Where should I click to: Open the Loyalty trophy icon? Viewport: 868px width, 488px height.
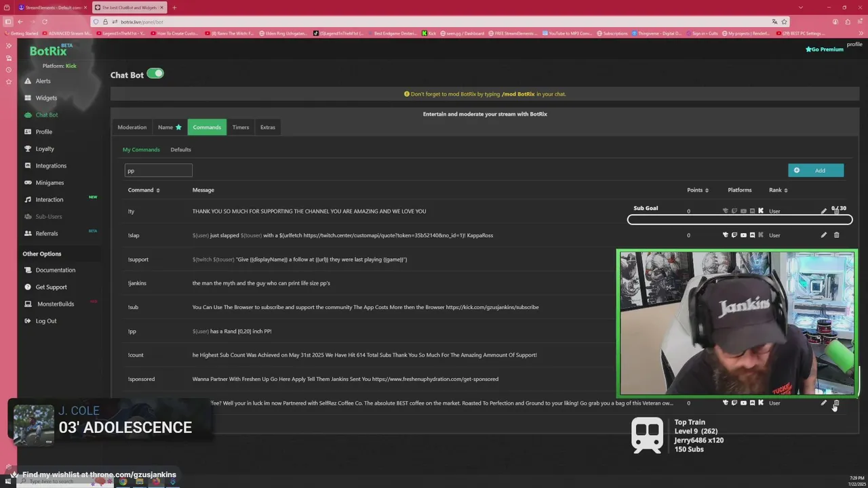pos(28,148)
